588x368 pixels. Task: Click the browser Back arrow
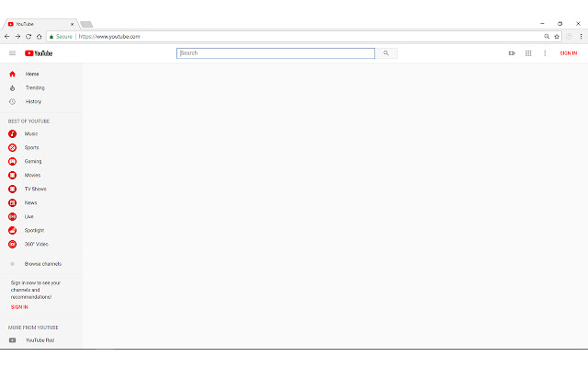pyautogui.click(x=6, y=37)
